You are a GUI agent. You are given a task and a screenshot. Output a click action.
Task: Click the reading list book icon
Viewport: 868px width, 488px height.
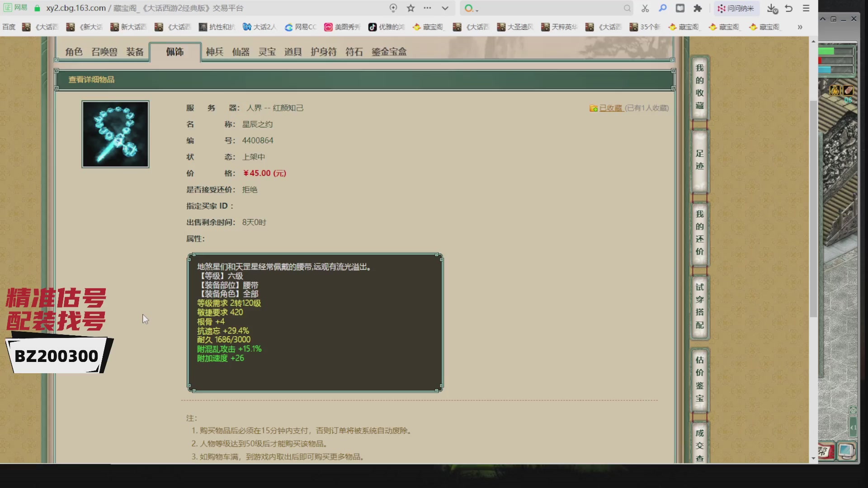(680, 8)
